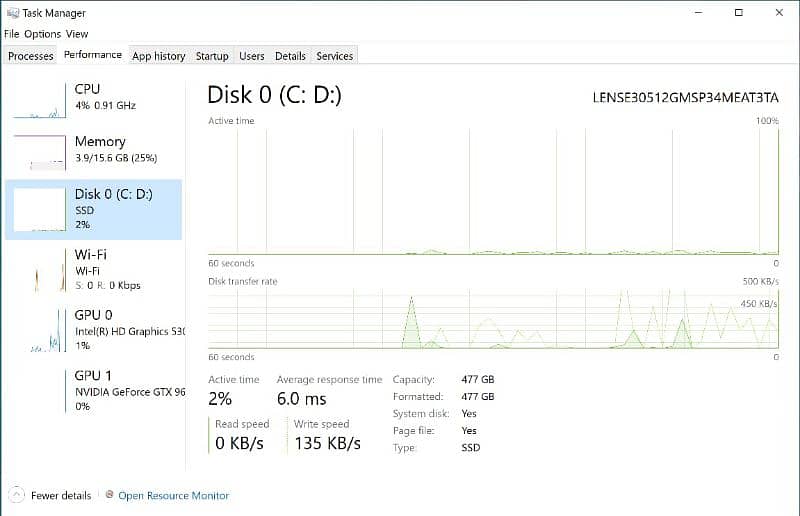Switch to the Processes tab
Screen dimensions: 800x516
(31, 56)
